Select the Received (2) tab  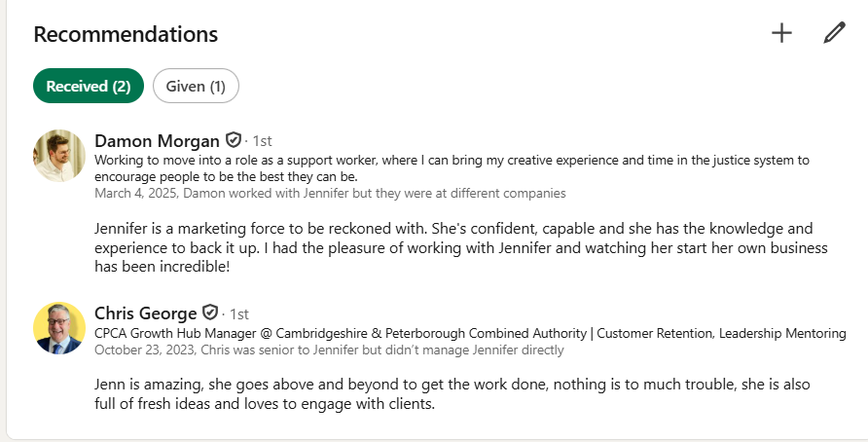pyautogui.click(x=89, y=86)
